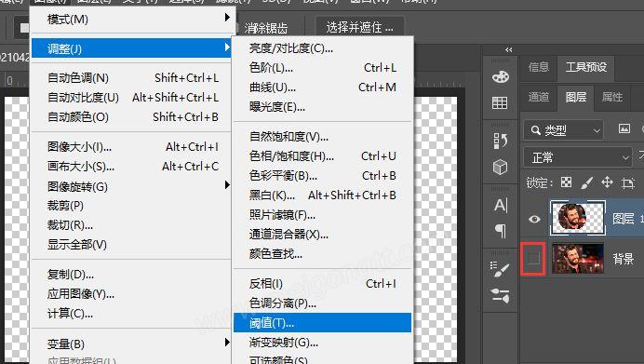Switch to the 属性 tab
The width and height of the screenshot is (644, 364).
pos(612,98)
